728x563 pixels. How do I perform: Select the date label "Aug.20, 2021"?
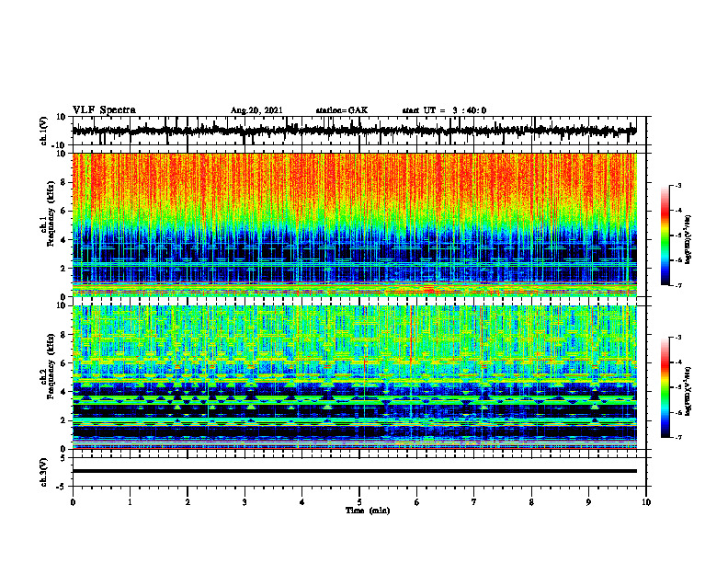256,110
